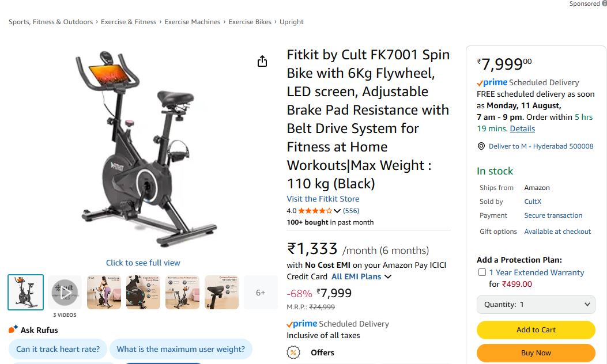Click the 6+ more images button

coord(261,293)
